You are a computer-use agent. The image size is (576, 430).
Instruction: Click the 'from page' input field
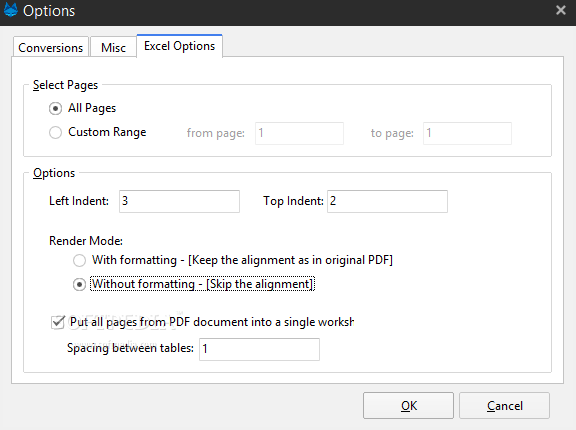click(x=299, y=133)
